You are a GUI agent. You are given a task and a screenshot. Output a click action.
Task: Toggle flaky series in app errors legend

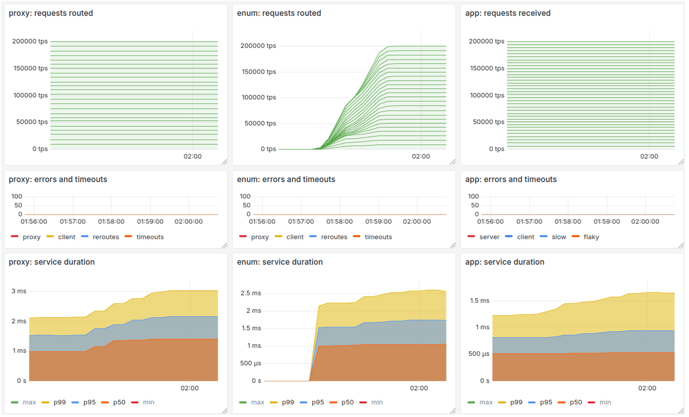591,237
